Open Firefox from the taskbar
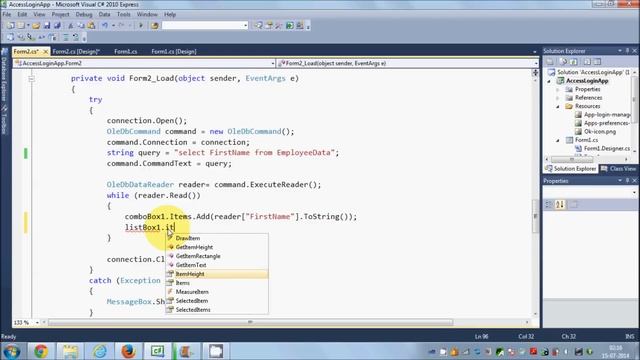This screenshot has width=640, height=360. [128, 351]
